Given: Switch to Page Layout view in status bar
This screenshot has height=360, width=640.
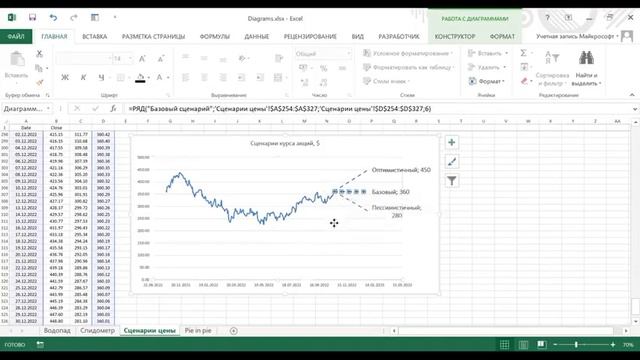Looking at the screenshot, I should coord(523,345).
